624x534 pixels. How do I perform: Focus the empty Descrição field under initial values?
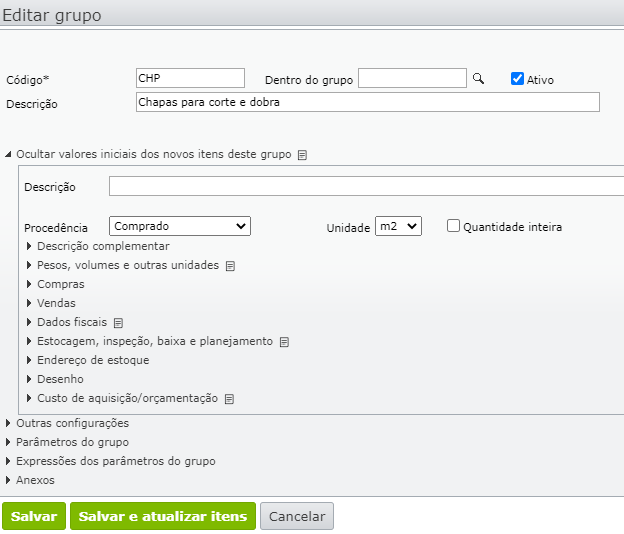[x=367, y=186]
